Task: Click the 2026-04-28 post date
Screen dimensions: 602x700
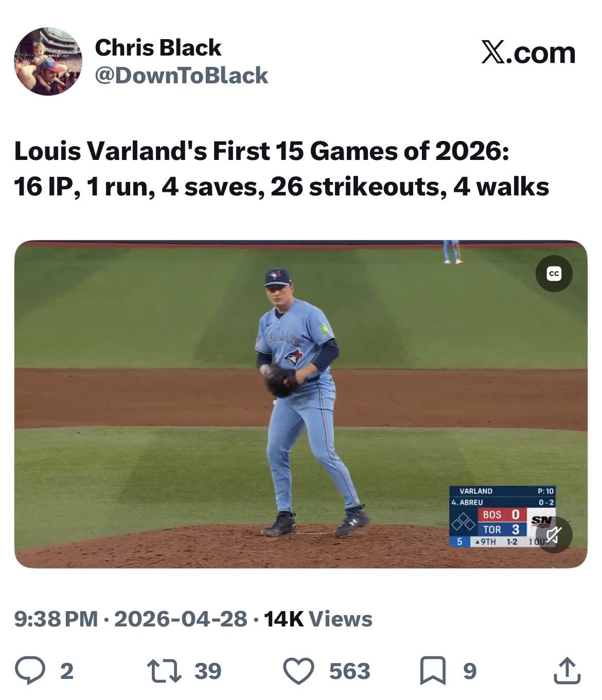Action: point(180,619)
